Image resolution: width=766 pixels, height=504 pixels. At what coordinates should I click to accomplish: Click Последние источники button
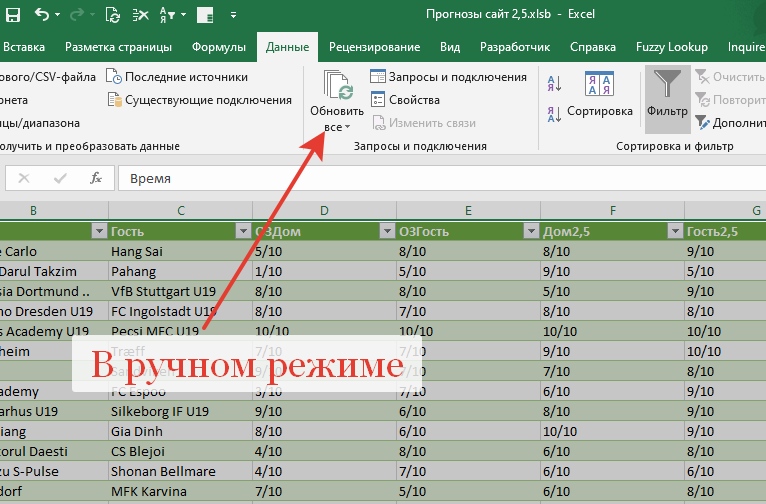point(177,77)
